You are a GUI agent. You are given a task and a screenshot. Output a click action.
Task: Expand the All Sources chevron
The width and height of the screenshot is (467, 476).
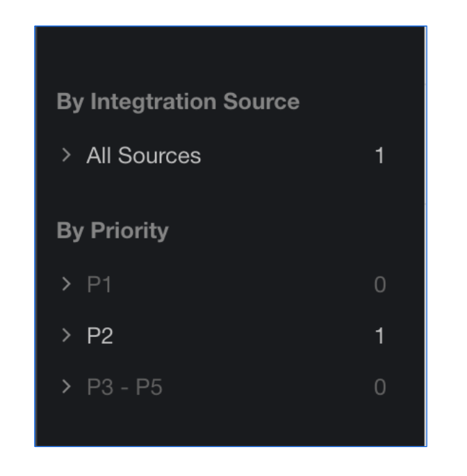point(66,155)
